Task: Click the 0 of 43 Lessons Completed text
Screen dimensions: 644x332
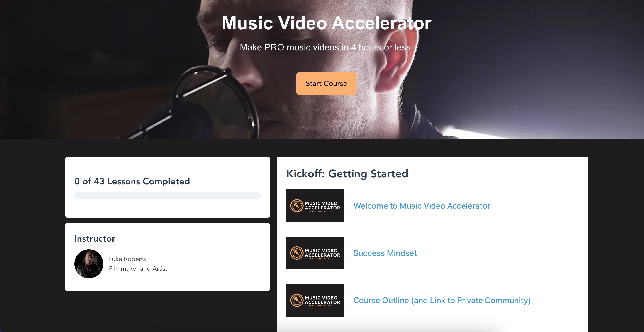Action: pos(132,181)
